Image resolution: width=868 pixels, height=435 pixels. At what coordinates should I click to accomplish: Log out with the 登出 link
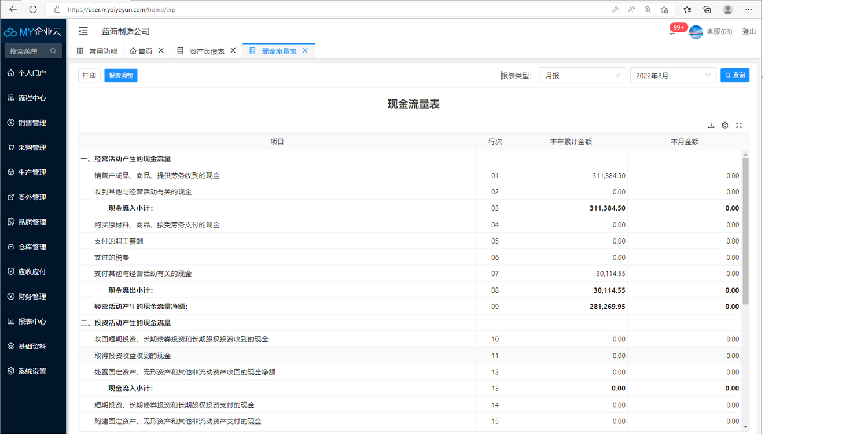[749, 32]
